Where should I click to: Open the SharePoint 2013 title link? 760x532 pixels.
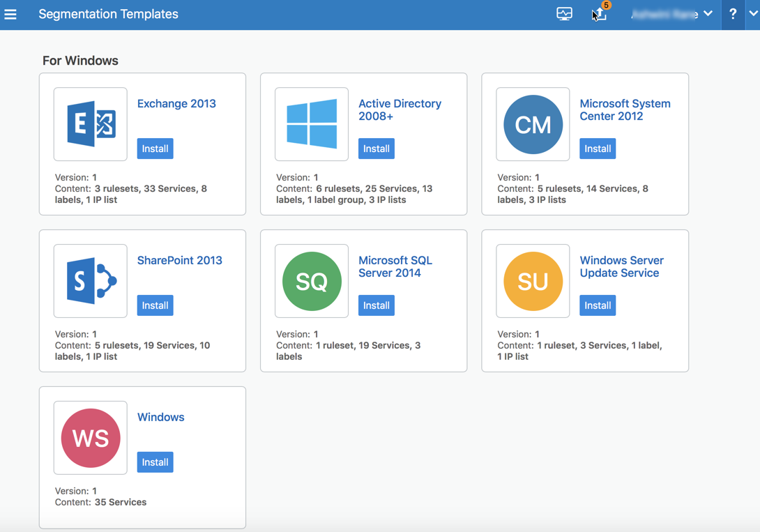point(180,261)
